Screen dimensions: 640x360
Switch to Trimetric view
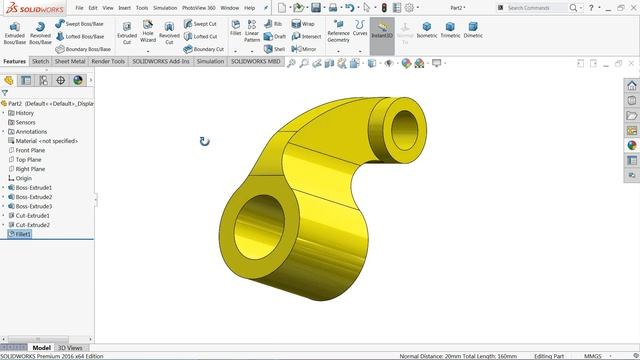coord(450,30)
